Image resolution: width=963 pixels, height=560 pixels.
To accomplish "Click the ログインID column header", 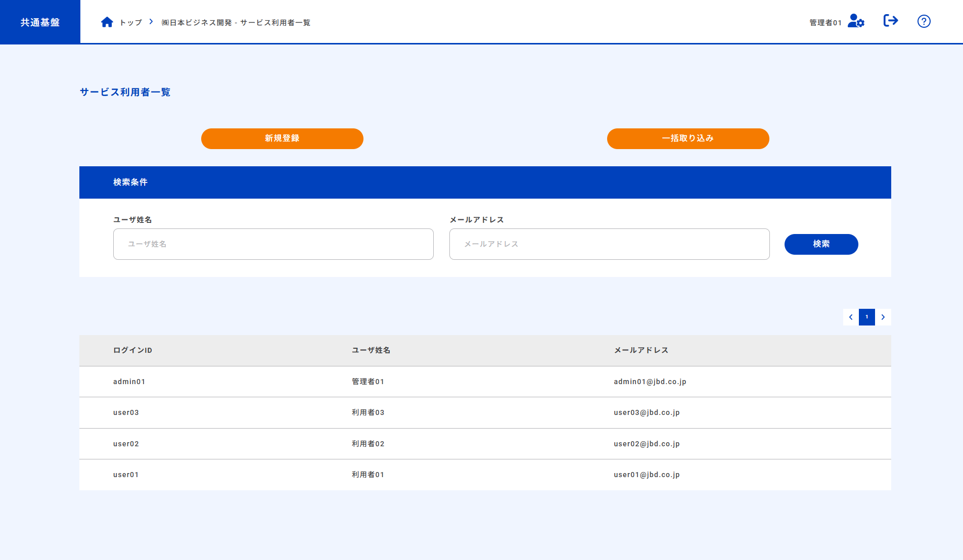I will (132, 350).
